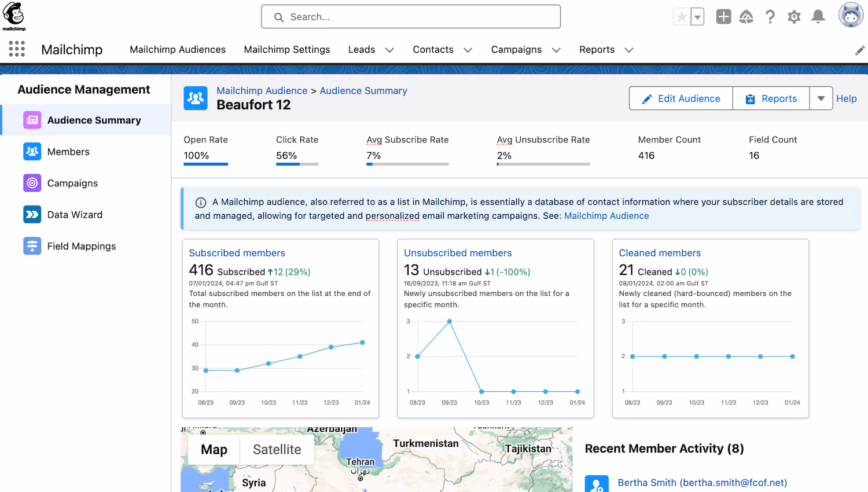Open the user profile avatar
868x492 pixels.
851,15
